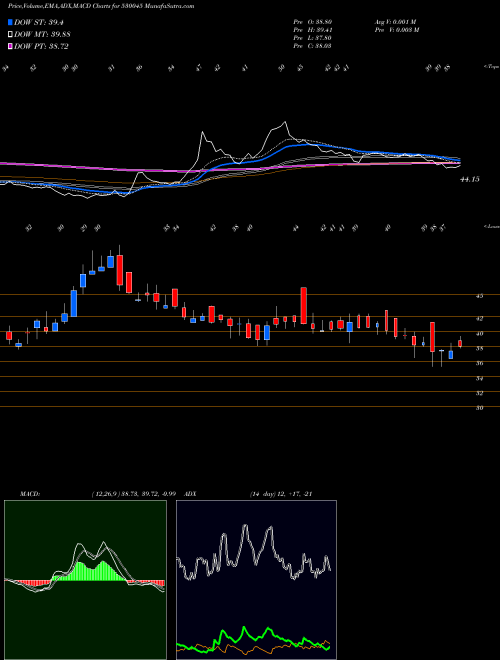Click the blue DOW ST legend swatch
Image resolution: width=500 pixels, height=660 pixels.
10,22
